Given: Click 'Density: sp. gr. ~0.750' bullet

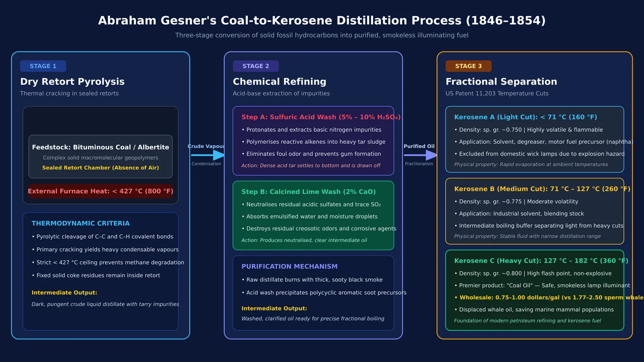Looking at the screenshot, I should 528,130.
